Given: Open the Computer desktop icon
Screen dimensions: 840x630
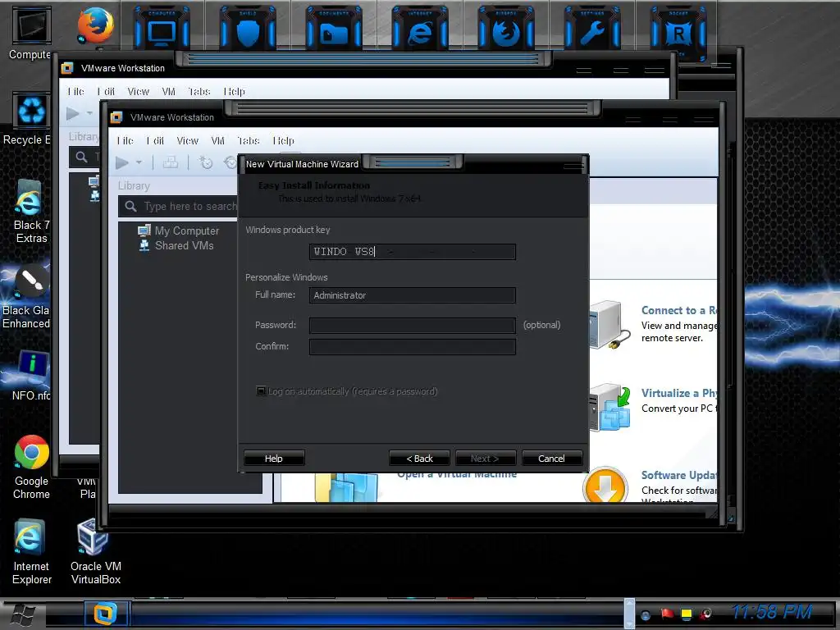Looking at the screenshot, I should tap(30, 33).
